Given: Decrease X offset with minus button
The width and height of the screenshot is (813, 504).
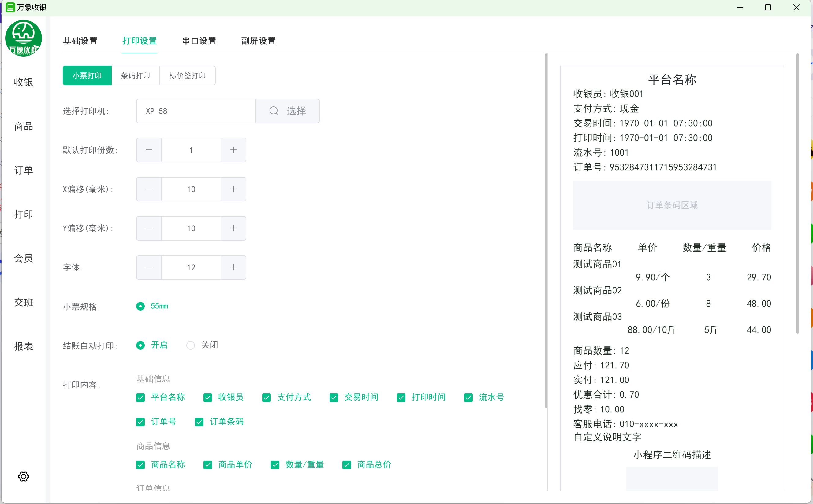Looking at the screenshot, I should 149,189.
